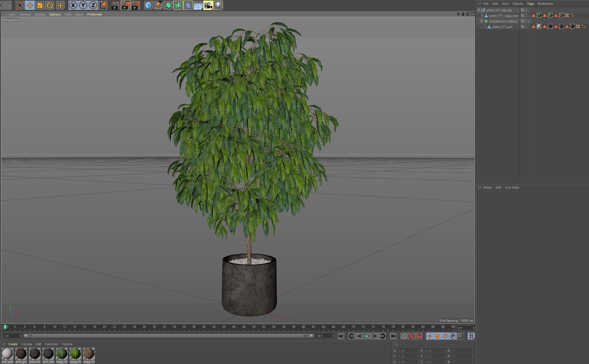The height and width of the screenshot is (364, 589).
Task: Collapse the Subdivision Surface tree node
Action: pyautogui.click(x=482, y=21)
